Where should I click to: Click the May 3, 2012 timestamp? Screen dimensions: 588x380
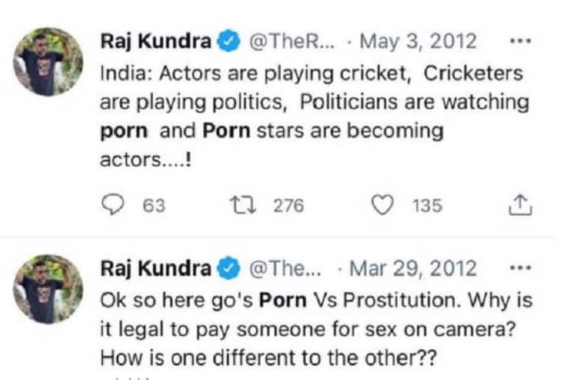412,43
